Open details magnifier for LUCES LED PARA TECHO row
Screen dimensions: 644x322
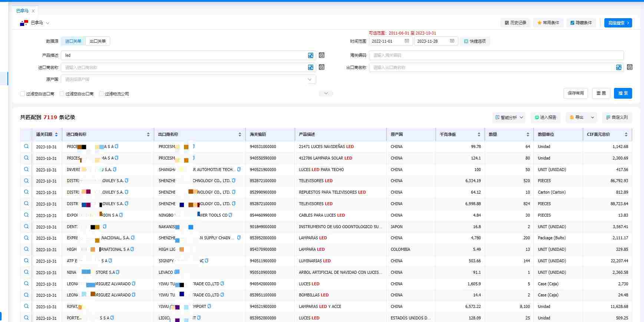tap(26, 170)
